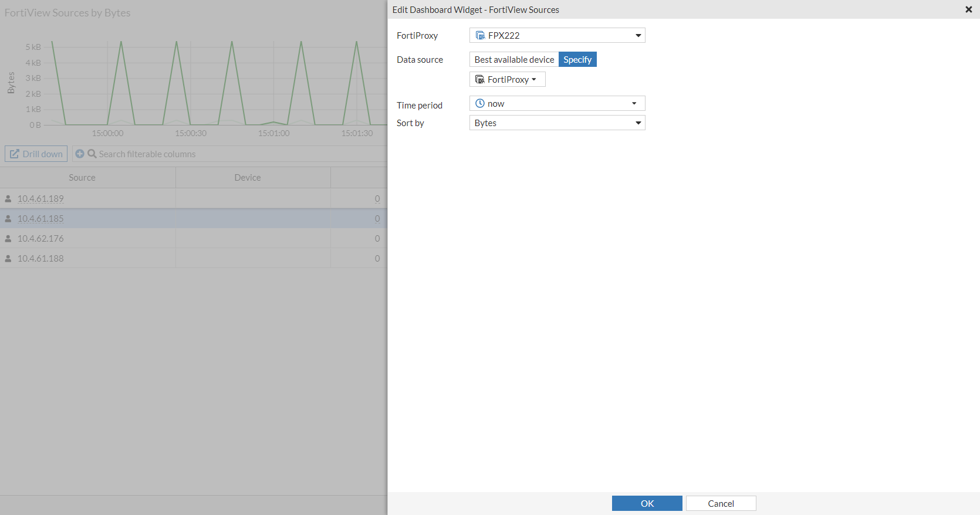The image size is (980, 515).
Task: Open the Sort by Bytes dropdown
Action: [557, 123]
